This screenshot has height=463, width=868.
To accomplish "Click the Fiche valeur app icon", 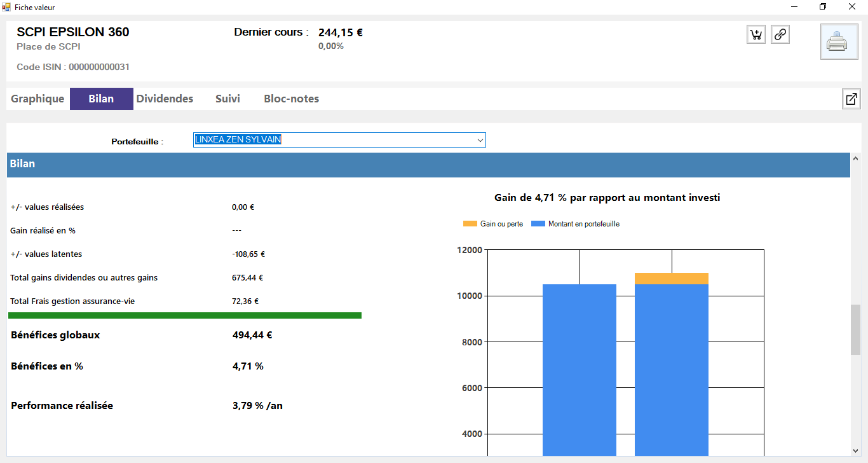I will coord(7,7).
